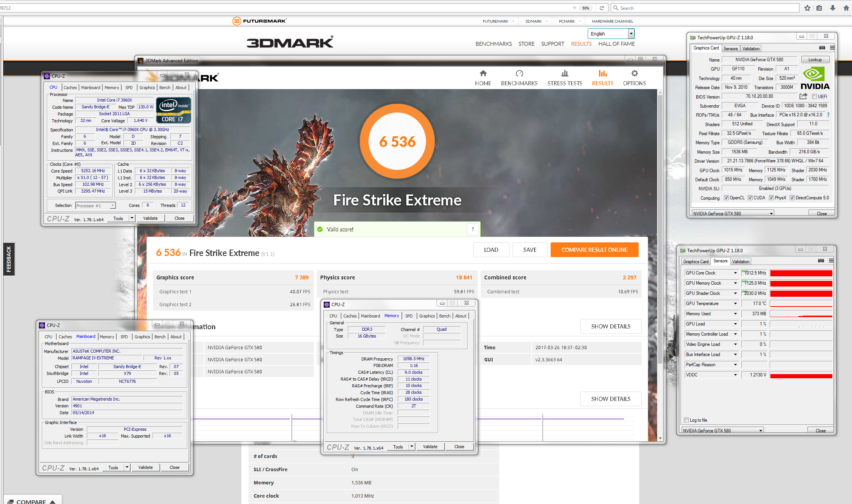The image size is (852, 504).
Task: Open the GPU Core Clock sensor dropdown
Action: (735, 273)
